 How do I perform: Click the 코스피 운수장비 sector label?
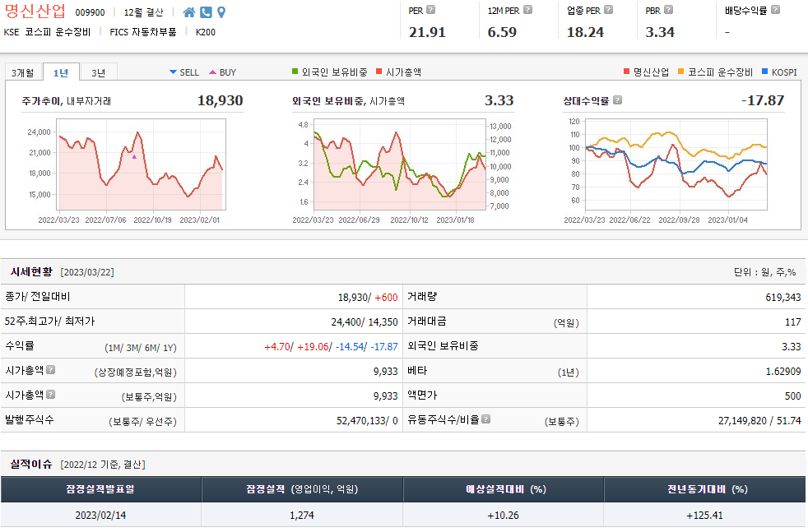[58, 32]
